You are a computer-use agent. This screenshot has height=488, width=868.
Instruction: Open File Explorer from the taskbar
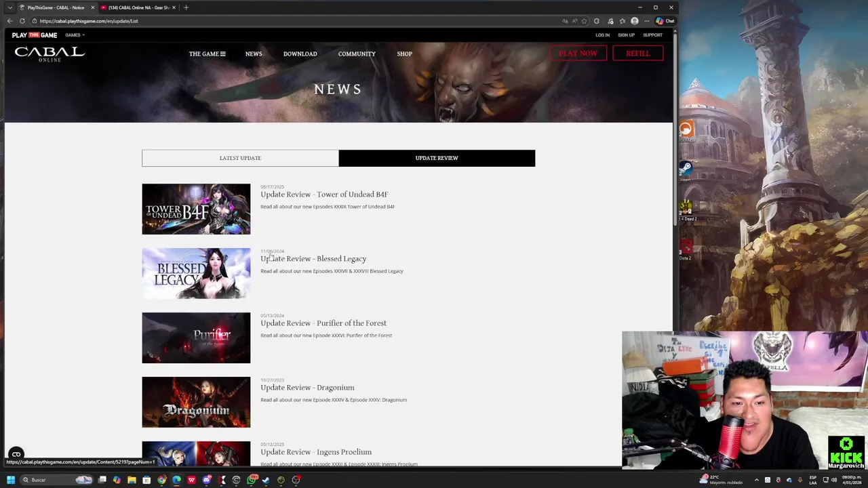tap(132, 480)
